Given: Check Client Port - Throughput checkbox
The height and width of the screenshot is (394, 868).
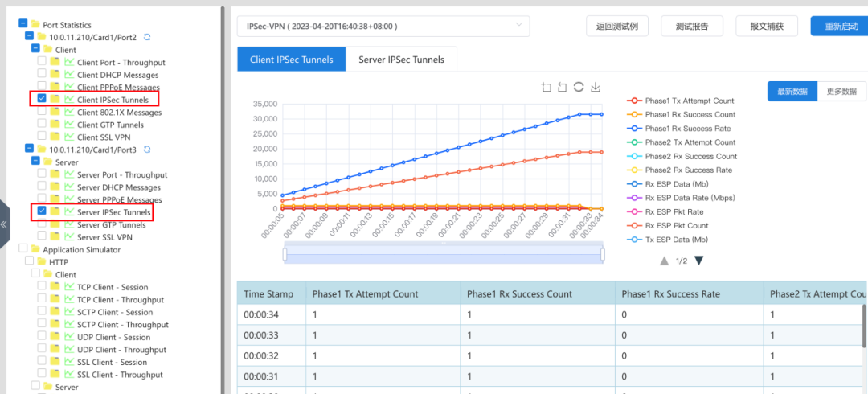Looking at the screenshot, I should (42, 61).
